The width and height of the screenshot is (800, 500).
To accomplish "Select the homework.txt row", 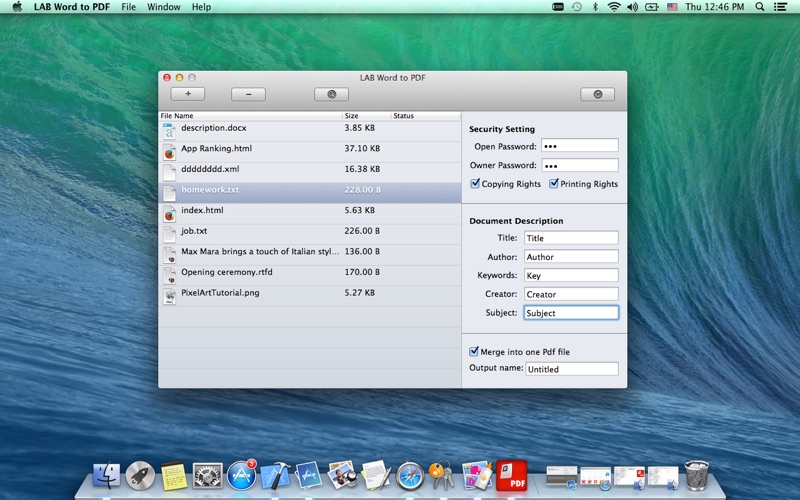I will (x=310, y=193).
